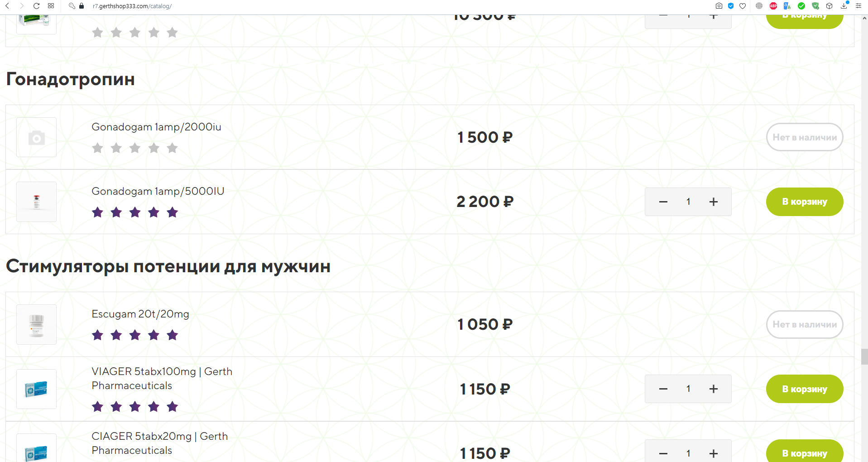Screen dimensions: 868x462
Task: Open VIAGER 5tabx100mg product page
Action: point(162,378)
